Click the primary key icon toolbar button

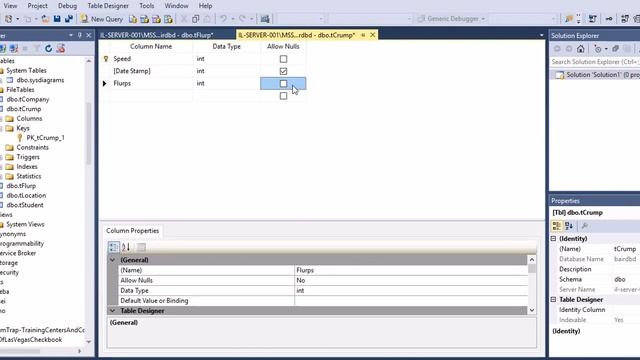click(x=609, y=19)
